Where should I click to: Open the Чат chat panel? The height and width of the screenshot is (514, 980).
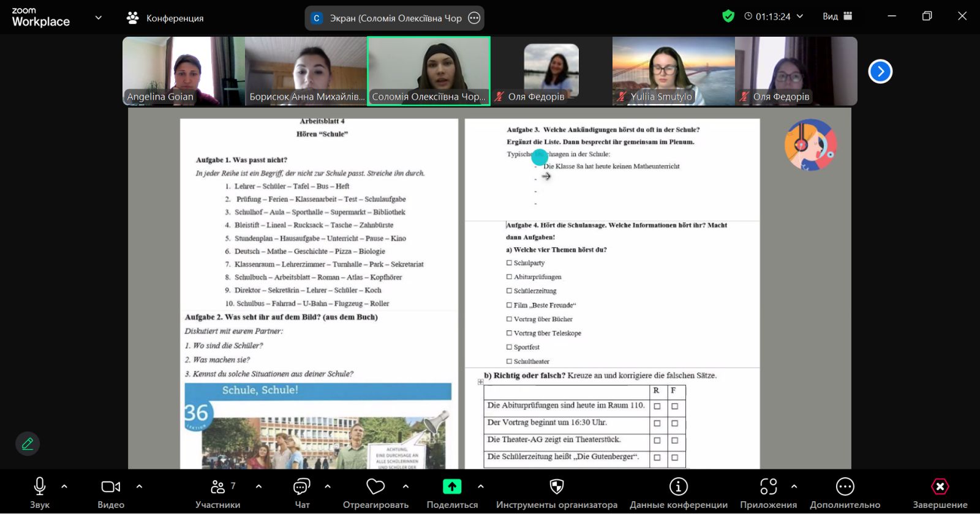tap(302, 486)
